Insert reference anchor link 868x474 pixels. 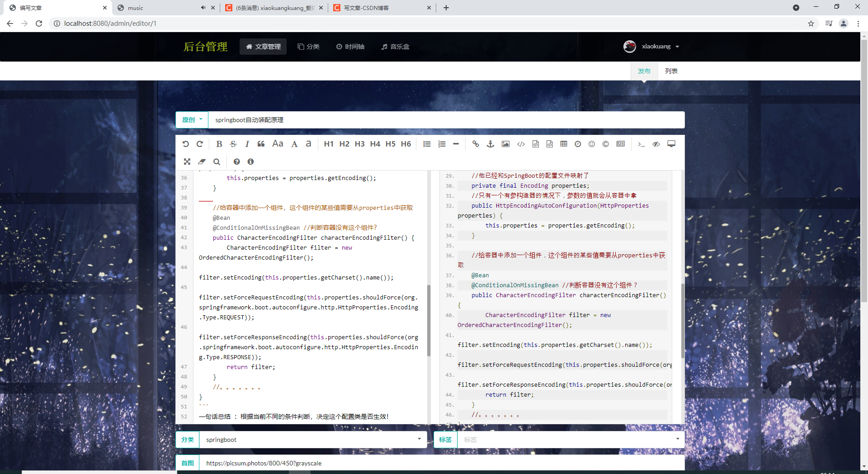[x=490, y=144]
